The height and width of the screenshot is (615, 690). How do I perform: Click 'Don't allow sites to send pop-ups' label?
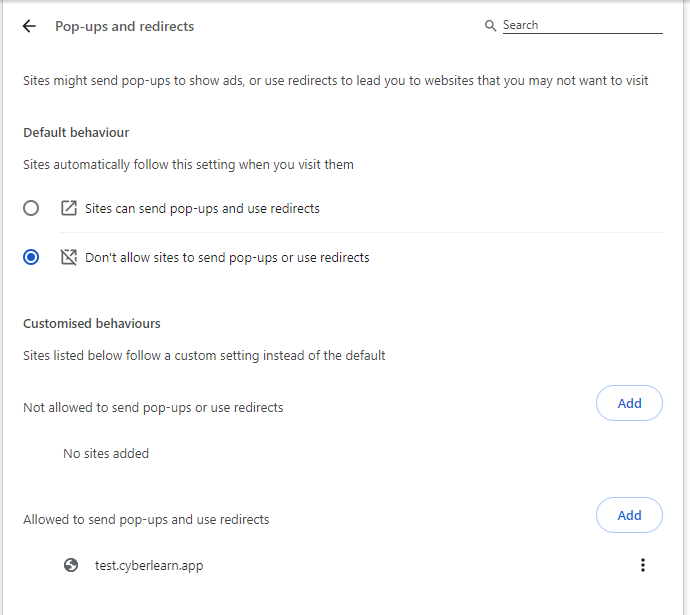pos(227,257)
